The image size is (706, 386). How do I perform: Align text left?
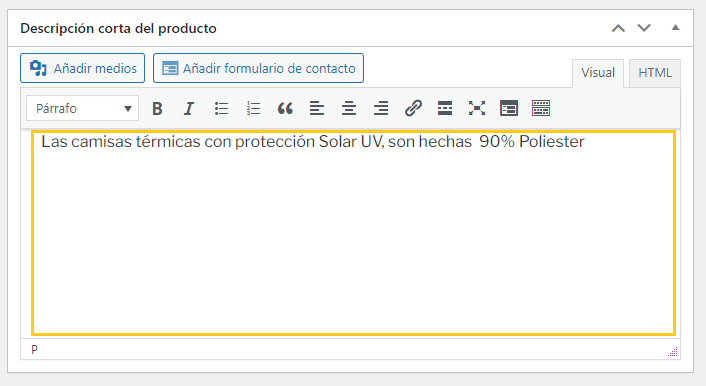tap(317, 109)
